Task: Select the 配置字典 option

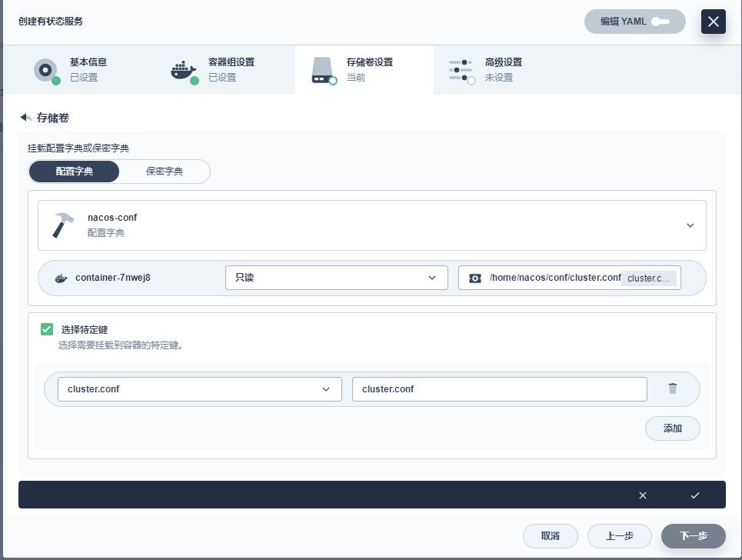Action: (75, 172)
